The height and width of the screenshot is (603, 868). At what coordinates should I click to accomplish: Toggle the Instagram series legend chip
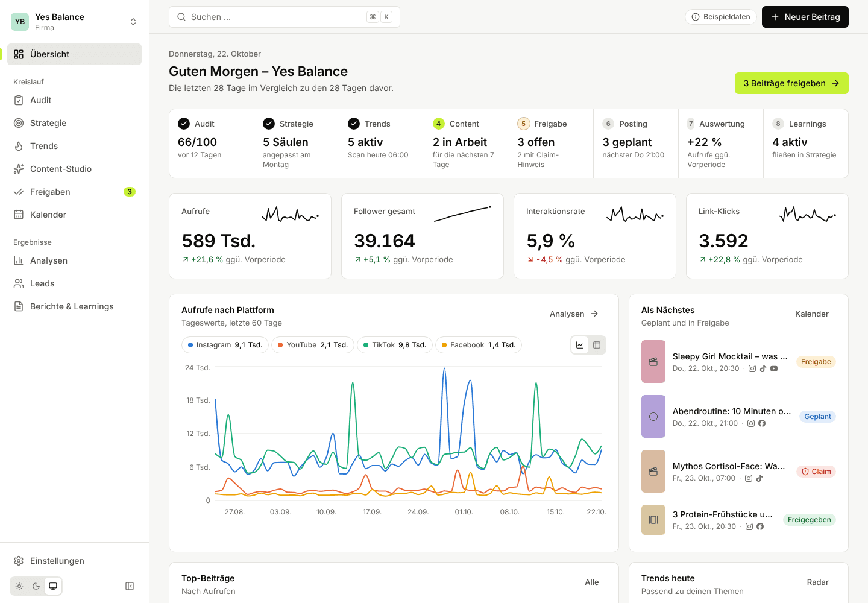click(225, 345)
